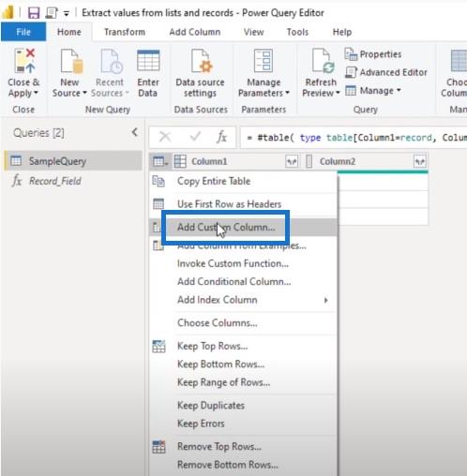Open the New Source icon
Image resolution: width=467 pixels, height=476 pixels.
(72, 61)
